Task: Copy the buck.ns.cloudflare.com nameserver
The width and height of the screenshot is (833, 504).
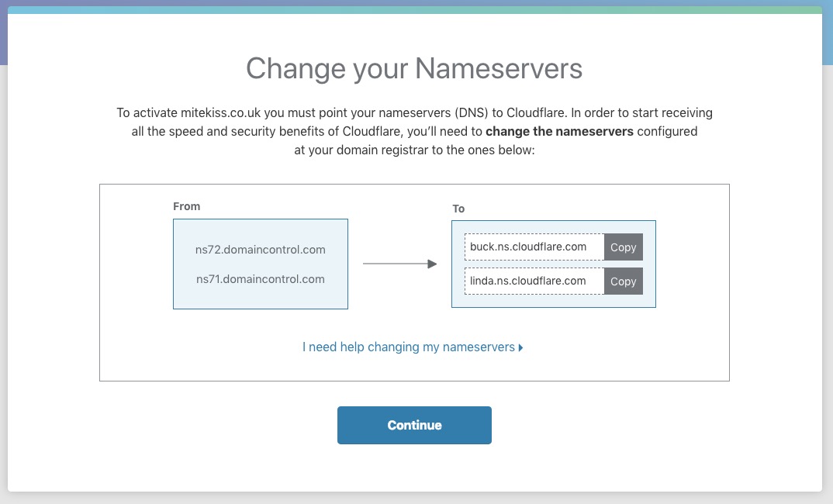Action: click(x=623, y=247)
